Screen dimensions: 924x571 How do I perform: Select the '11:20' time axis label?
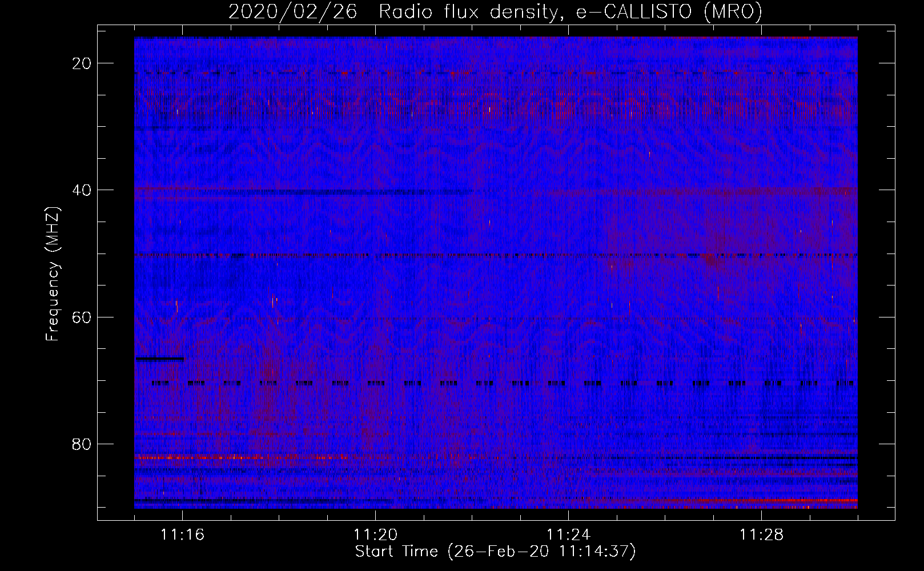[375, 535]
